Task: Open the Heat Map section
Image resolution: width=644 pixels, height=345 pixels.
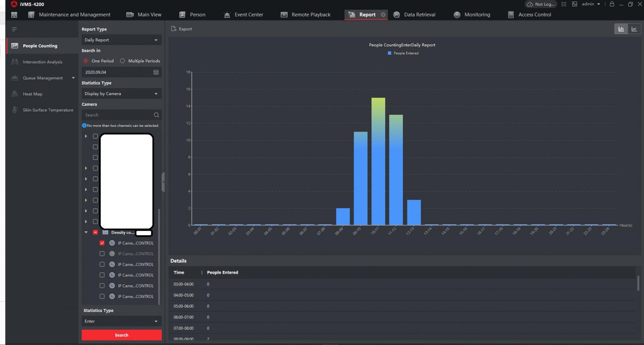Action: 32,94
